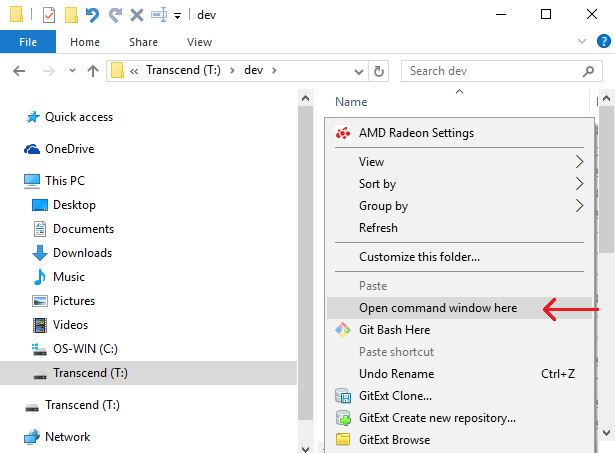Click the Search dev input box
Viewport: 615px width, 453px height.
click(x=502, y=71)
